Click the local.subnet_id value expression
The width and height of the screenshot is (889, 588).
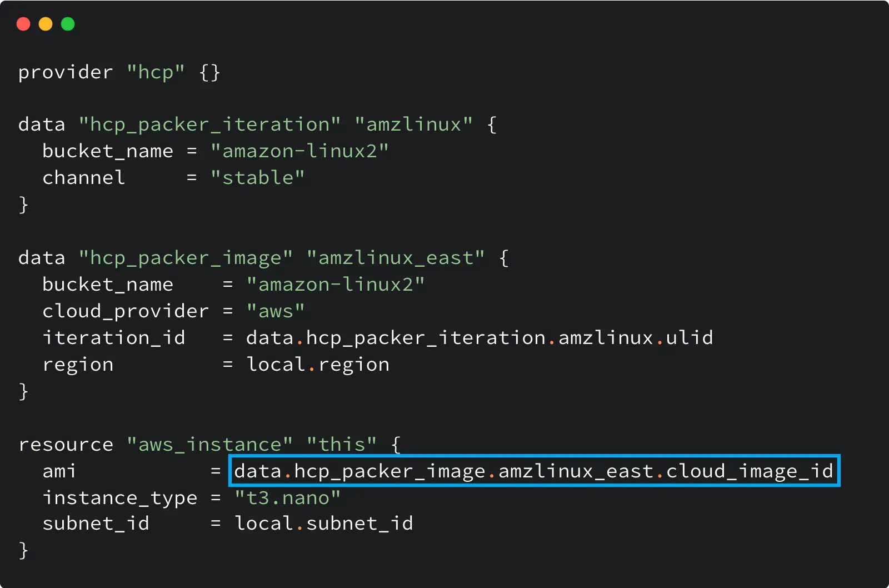324,523
